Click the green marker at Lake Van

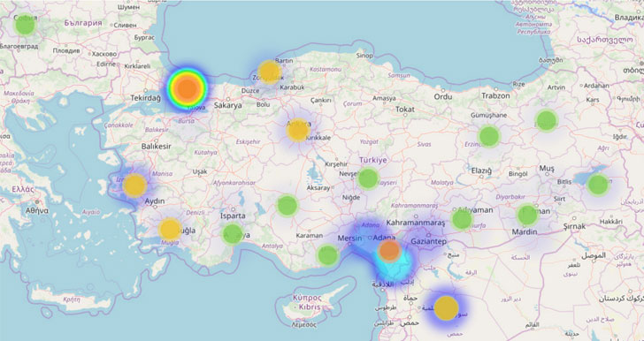coord(598,185)
